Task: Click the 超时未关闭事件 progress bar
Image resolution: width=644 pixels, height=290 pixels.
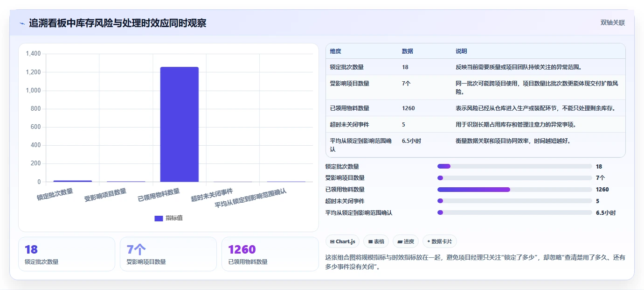Action: [515, 201]
